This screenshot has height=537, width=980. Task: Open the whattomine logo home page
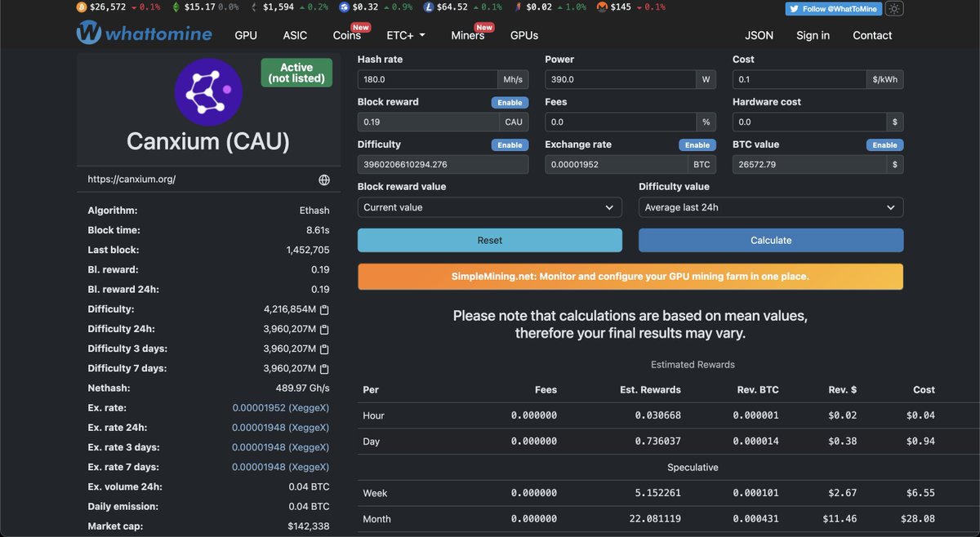(144, 34)
